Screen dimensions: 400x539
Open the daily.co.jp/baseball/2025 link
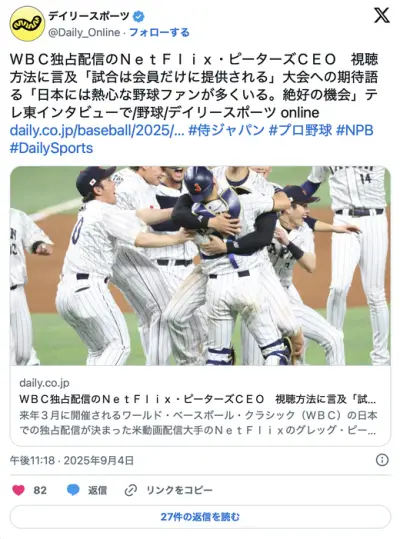[97, 130]
